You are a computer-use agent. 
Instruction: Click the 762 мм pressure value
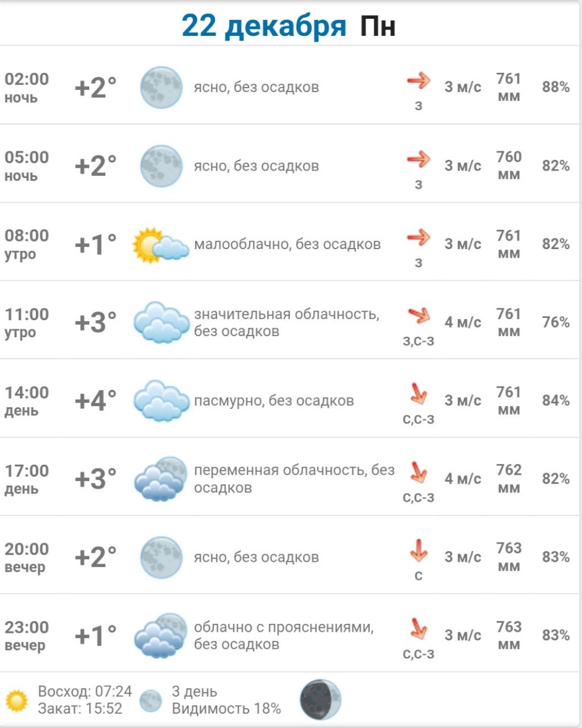click(509, 479)
